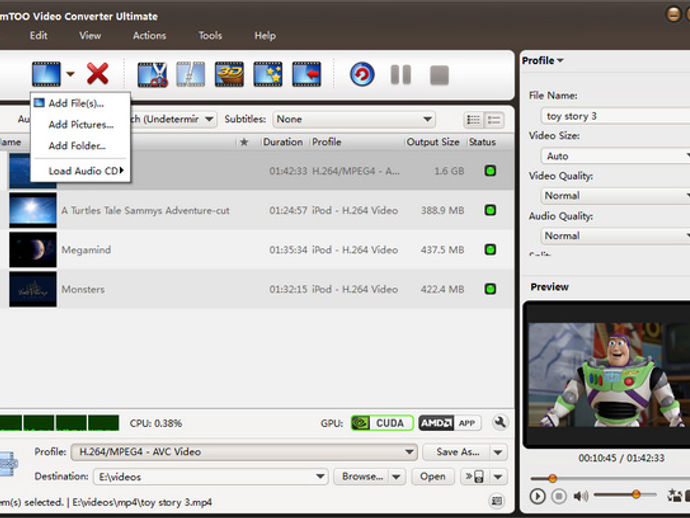Viewport: 690px width, 518px height.
Task: Open the Clip tool with scissors icon
Action: 152,74
